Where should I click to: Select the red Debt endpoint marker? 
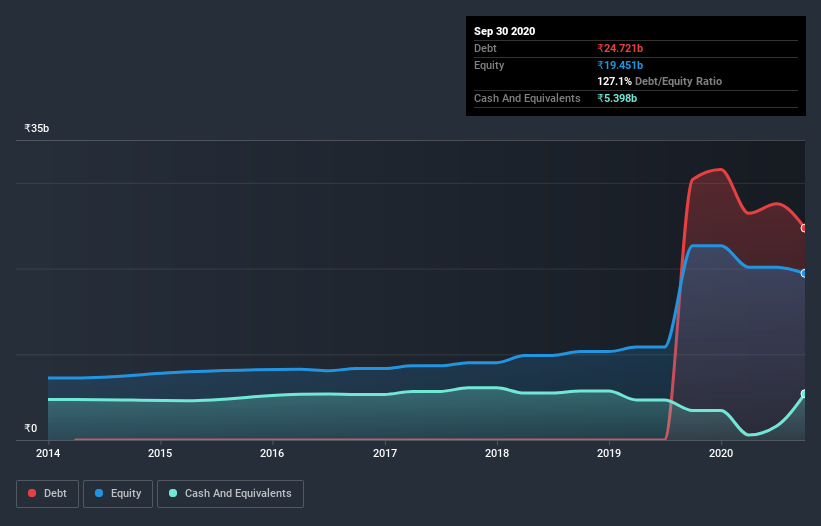tap(804, 228)
